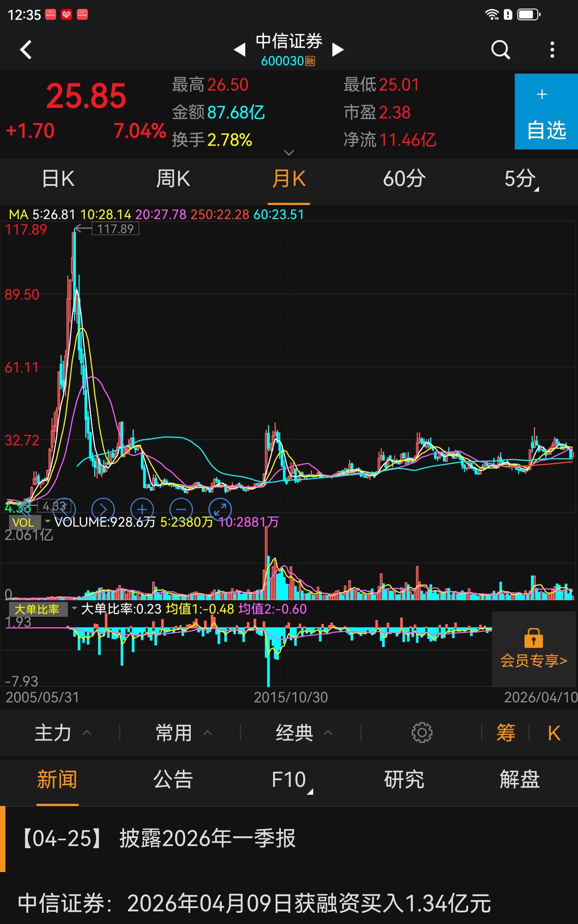Tap the exclamation alert icon in status bar
The width and height of the screenshot is (578, 924).
pyautogui.click(x=508, y=15)
